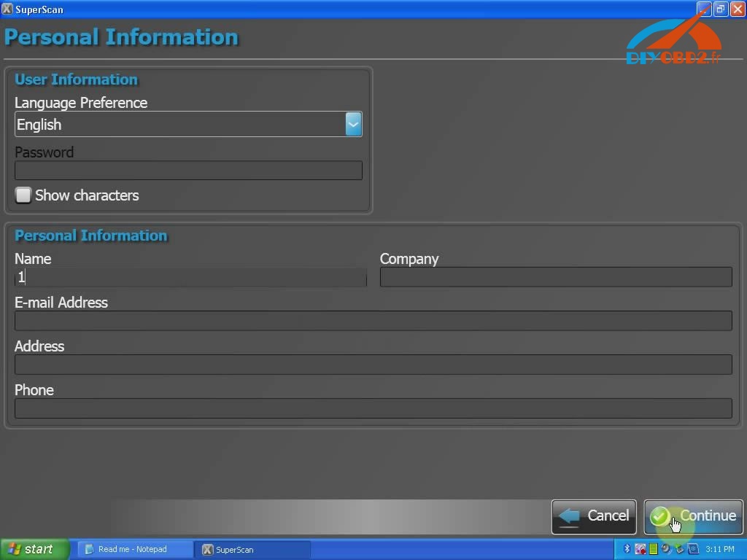The image size is (747, 560).
Task: Click the volume icon in the system tray
Action: coord(665,549)
